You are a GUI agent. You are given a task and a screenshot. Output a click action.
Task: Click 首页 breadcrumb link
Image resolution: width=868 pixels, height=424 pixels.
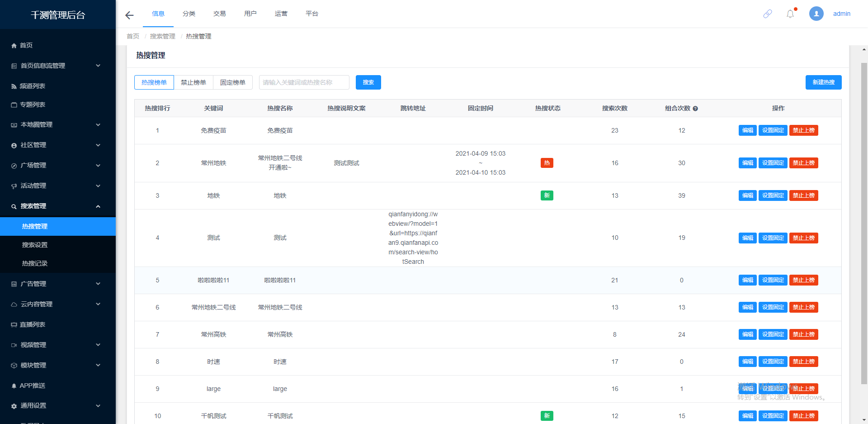click(133, 36)
